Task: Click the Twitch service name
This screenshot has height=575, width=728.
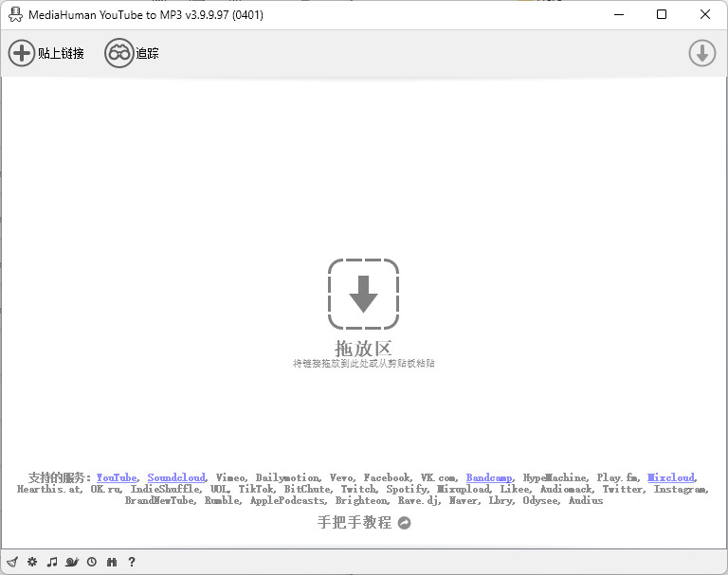Action: [x=358, y=489]
